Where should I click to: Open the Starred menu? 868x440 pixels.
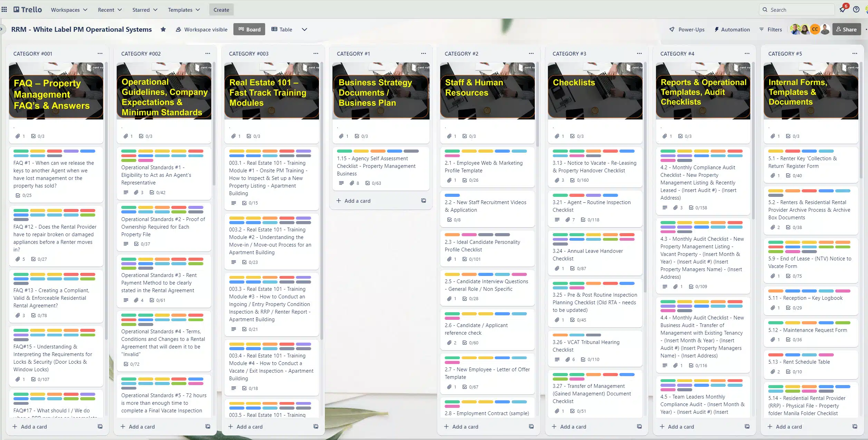click(145, 10)
